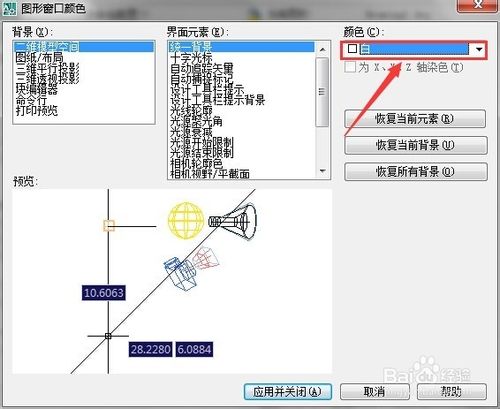The width and height of the screenshot is (500, 409).
Task: Select 自动追踪矢量 element
Action: pyautogui.click(x=242, y=69)
